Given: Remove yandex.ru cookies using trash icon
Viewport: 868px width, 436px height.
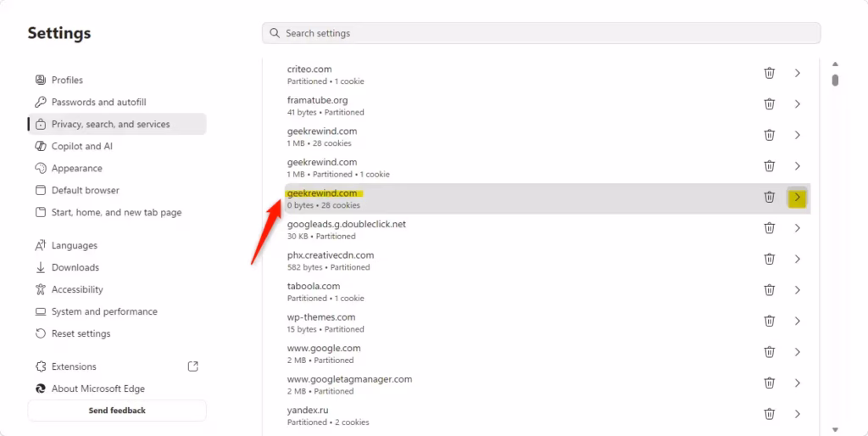Looking at the screenshot, I should pyautogui.click(x=769, y=415).
